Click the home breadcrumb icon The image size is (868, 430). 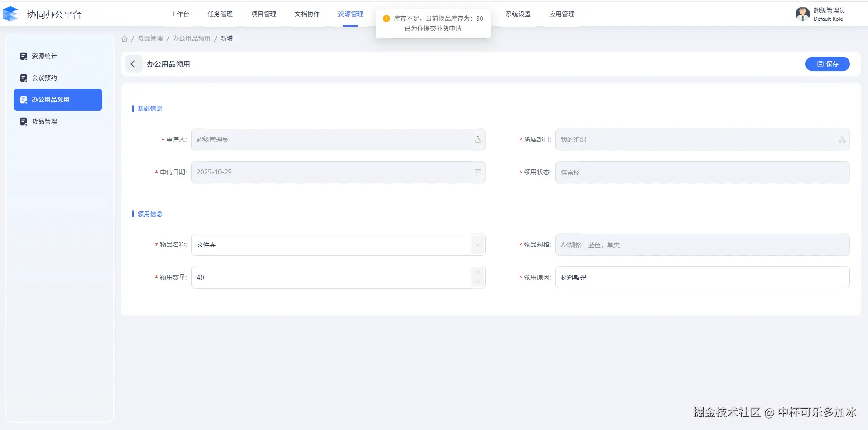pyautogui.click(x=125, y=39)
